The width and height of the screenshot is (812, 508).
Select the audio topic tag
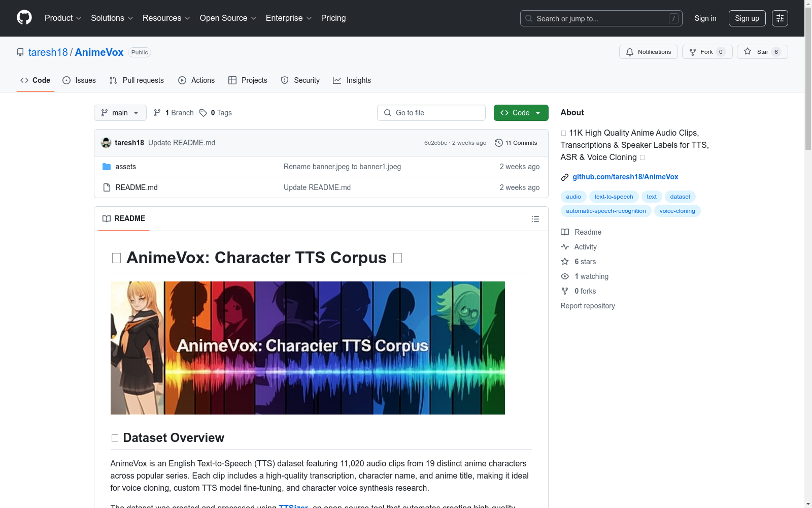point(573,197)
